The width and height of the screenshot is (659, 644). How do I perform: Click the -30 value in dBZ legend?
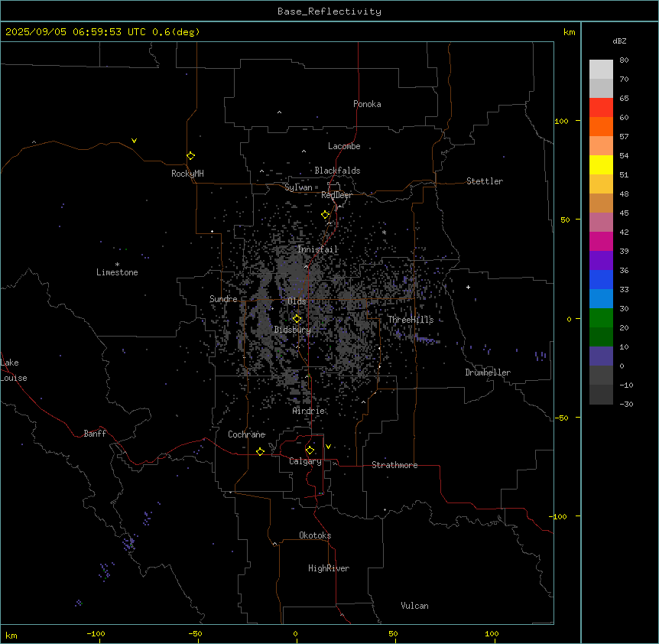[626, 405]
